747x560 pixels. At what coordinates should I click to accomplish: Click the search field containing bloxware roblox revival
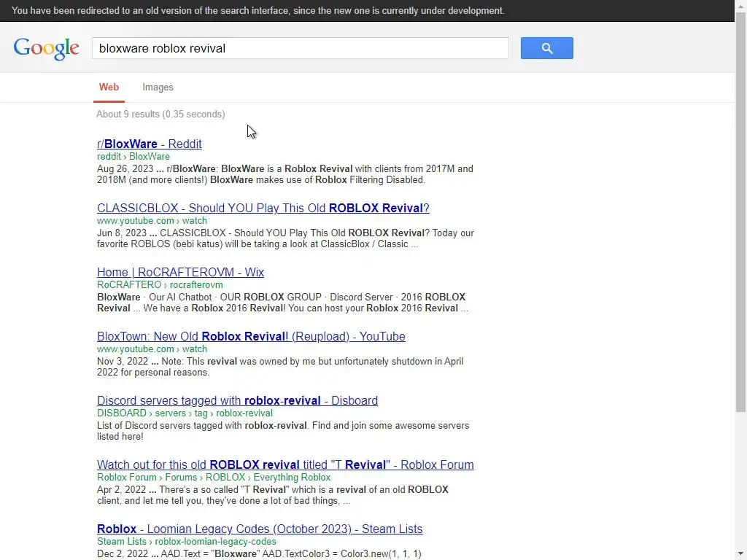[300, 48]
